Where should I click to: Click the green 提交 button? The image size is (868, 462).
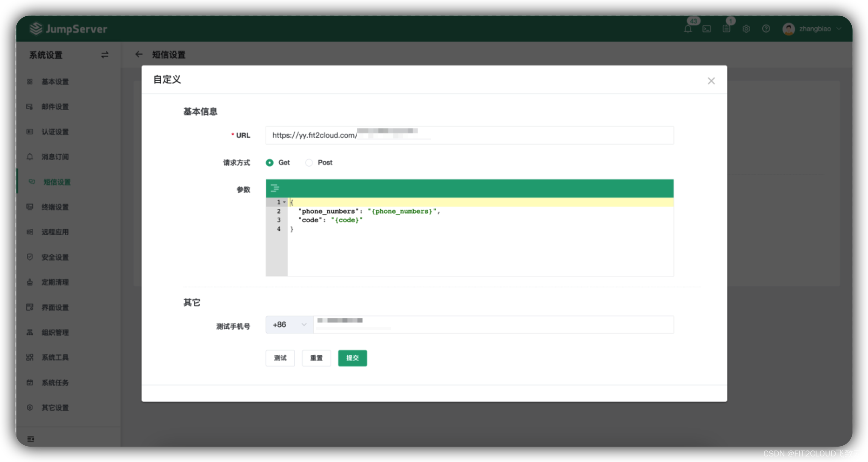pyautogui.click(x=352, y=358)
